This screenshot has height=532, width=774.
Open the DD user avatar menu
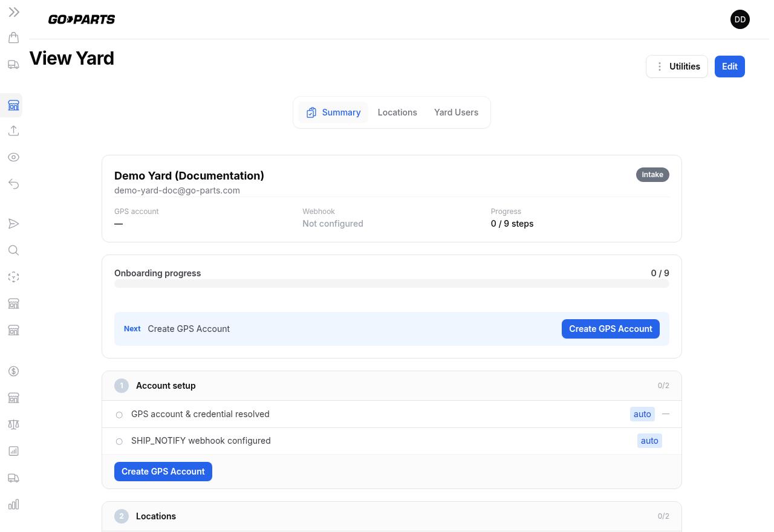pyautogui.click(x=740, y=19)
